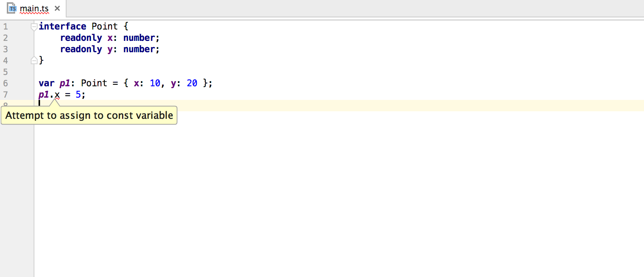Click line number 1 in the gutter

pos(6,26)
